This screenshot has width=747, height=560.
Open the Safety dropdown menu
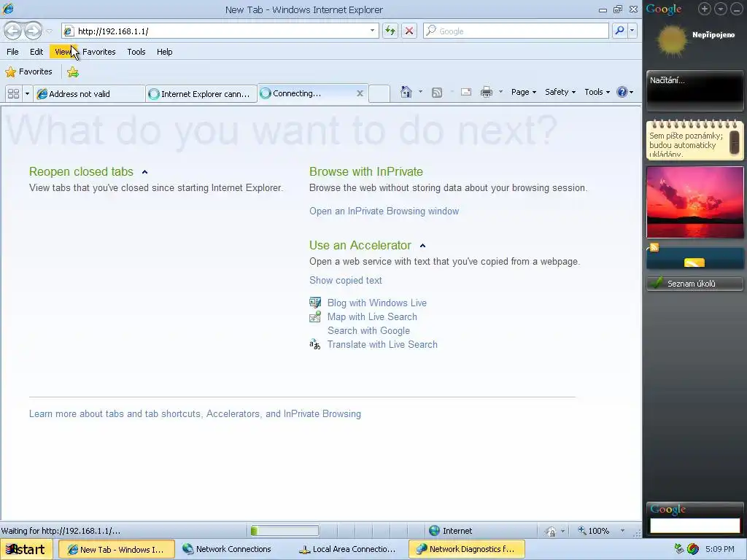coord(560,92)
